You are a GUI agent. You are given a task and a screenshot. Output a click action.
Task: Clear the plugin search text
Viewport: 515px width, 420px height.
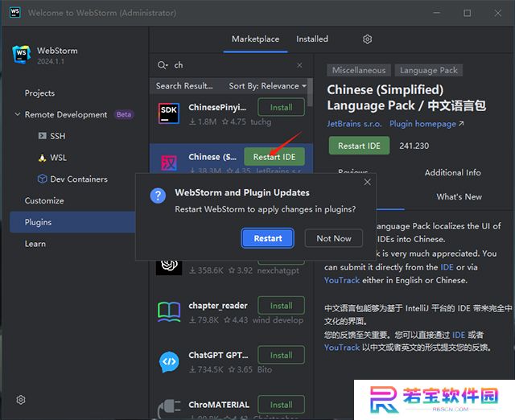click(x=299, y=65)
